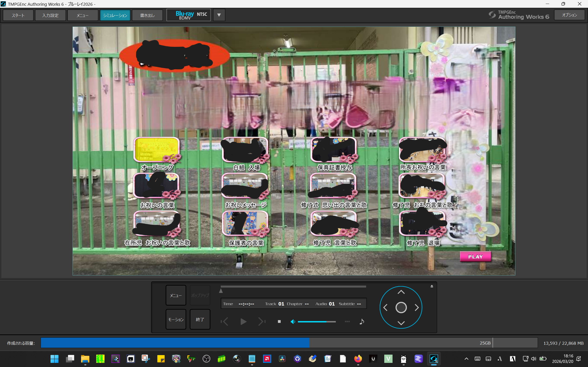Skip to next chapter icon

coord(262,322)
